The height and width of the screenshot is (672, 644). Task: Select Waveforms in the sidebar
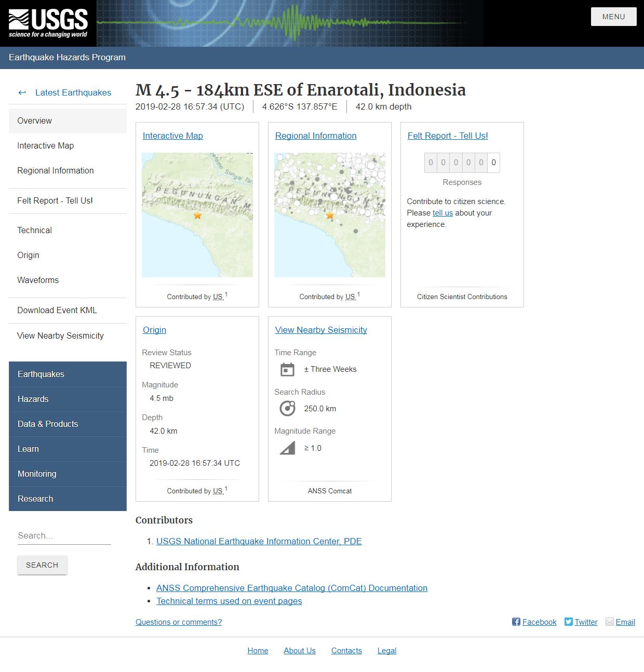(68, 280)
